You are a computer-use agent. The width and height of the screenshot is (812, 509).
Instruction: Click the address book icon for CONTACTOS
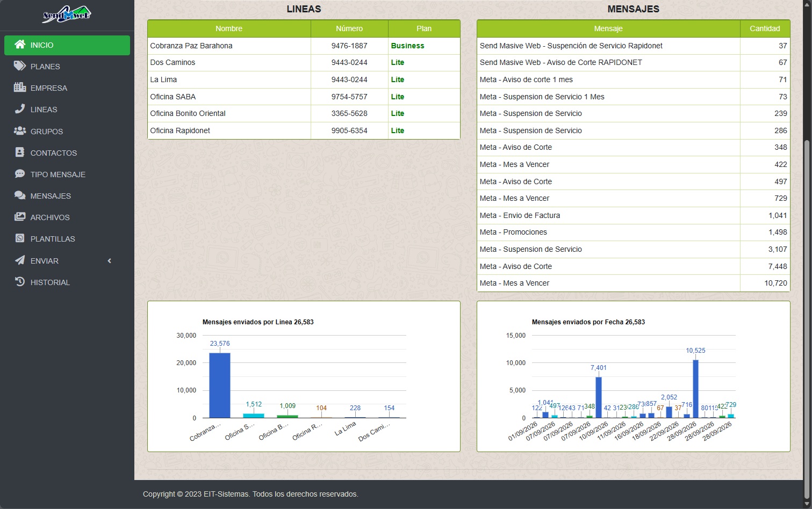(20, 152)
